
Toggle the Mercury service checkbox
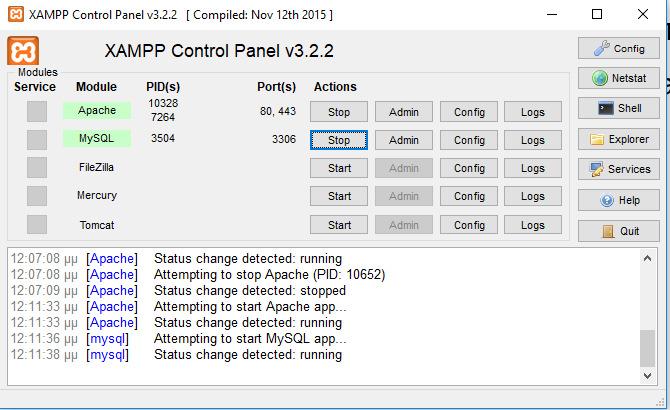(37, 196)
